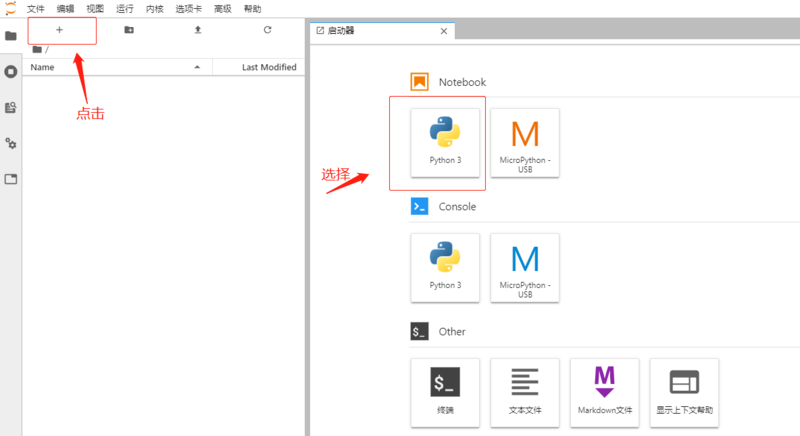Open the file browser sidebar tab

tap(11, 36)
